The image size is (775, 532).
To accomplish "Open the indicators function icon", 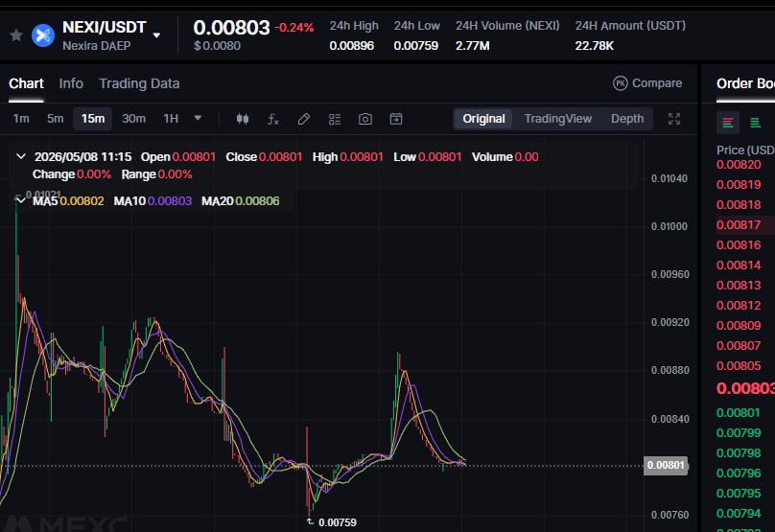I will pos(272,119).
